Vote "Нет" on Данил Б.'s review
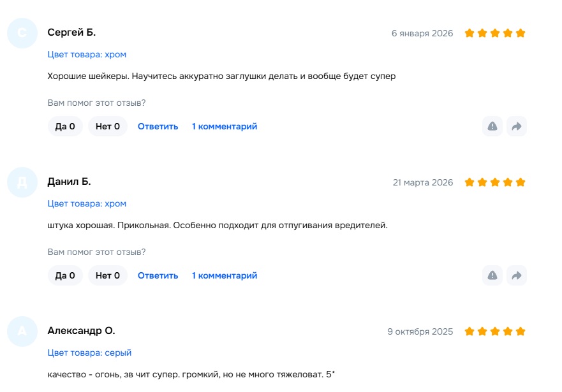The width and height of the screenshot is (562, 392). [x=108, y=275]
